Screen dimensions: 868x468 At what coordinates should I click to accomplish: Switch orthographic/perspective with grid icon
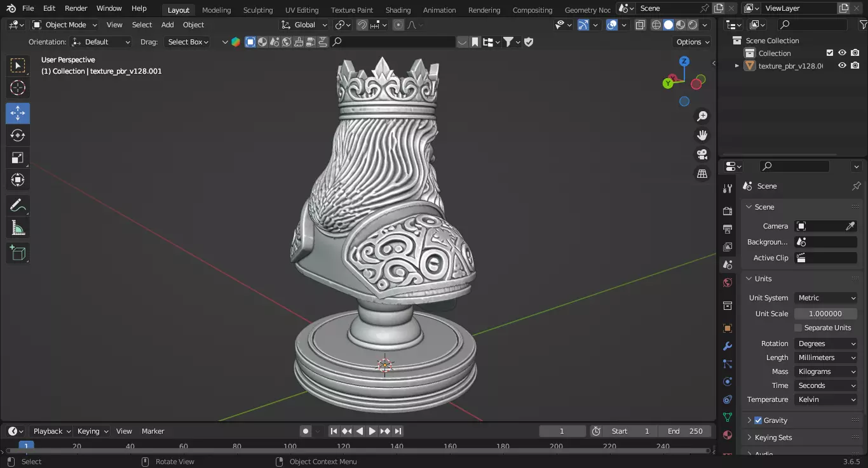click(702, 173)
